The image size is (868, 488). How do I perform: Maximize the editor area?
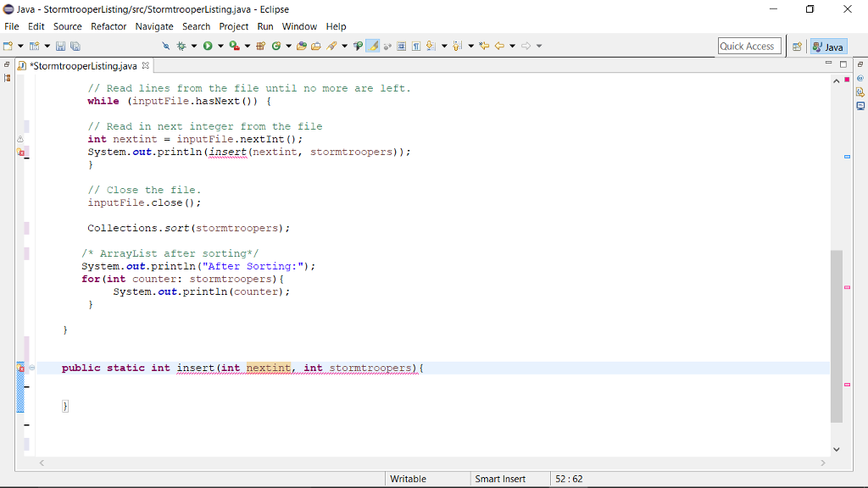843,64
